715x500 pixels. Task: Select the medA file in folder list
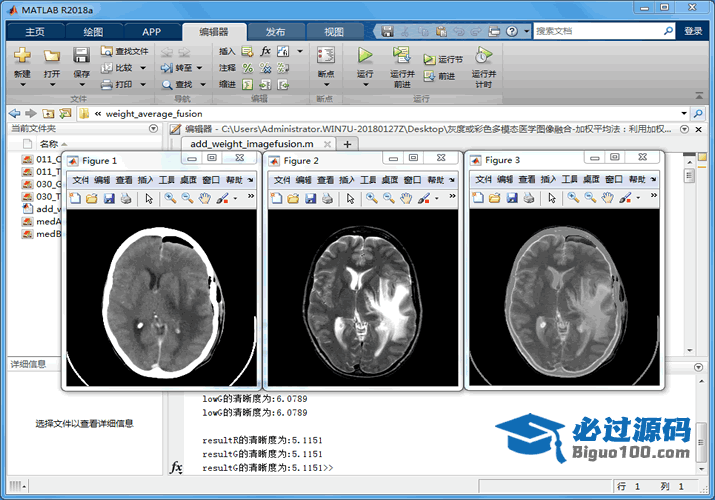(42, 222)
